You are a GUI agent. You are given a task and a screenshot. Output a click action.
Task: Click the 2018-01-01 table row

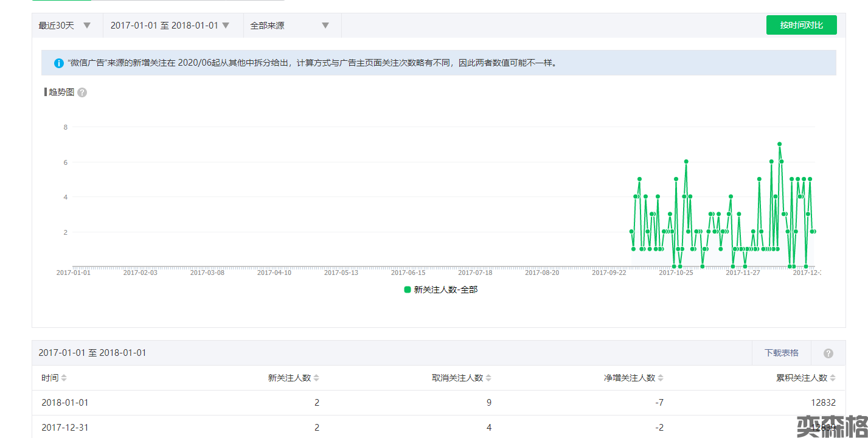(x=438, y=403)
